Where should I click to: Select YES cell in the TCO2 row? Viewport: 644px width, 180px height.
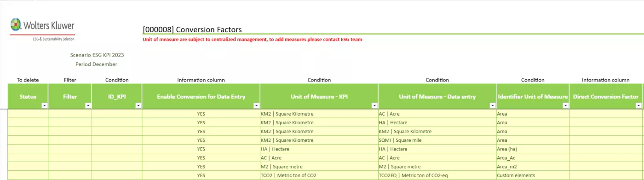(201, 175)
